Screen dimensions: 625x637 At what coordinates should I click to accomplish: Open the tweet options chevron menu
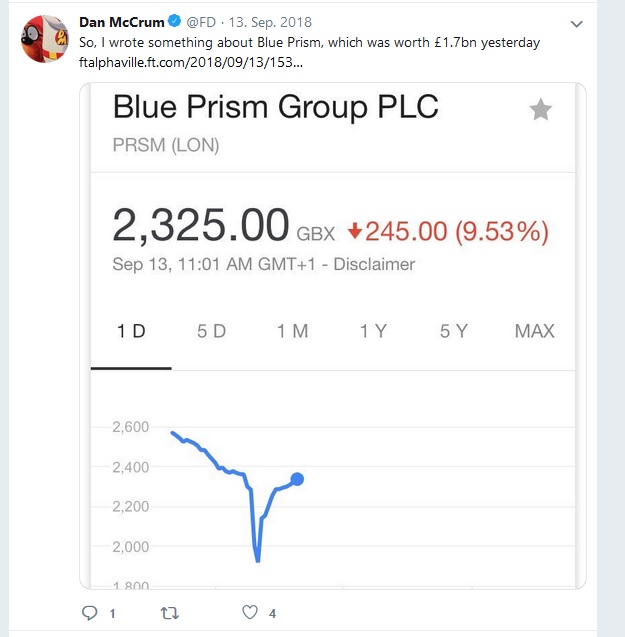coord(576,23)
